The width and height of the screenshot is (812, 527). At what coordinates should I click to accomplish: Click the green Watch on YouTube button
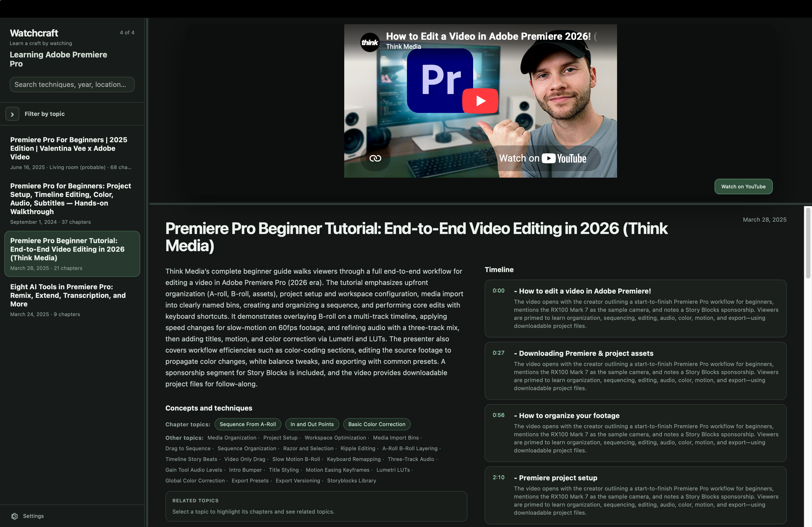click(743, 186)
